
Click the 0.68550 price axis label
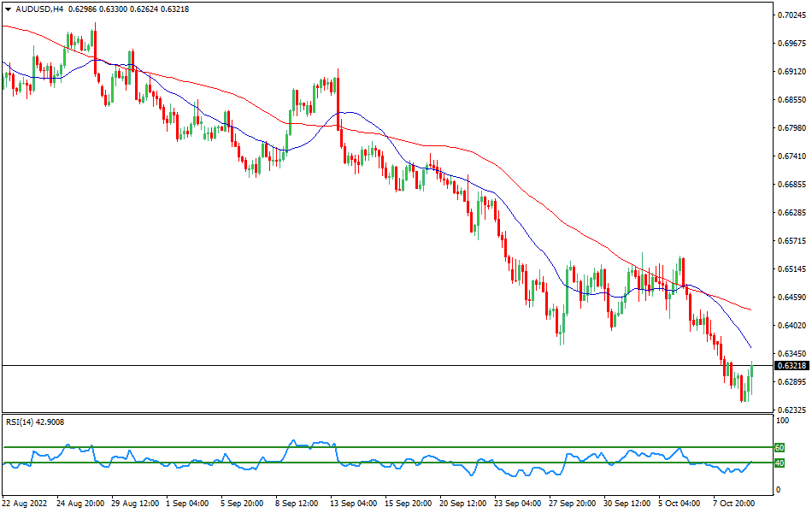(791, 99)
